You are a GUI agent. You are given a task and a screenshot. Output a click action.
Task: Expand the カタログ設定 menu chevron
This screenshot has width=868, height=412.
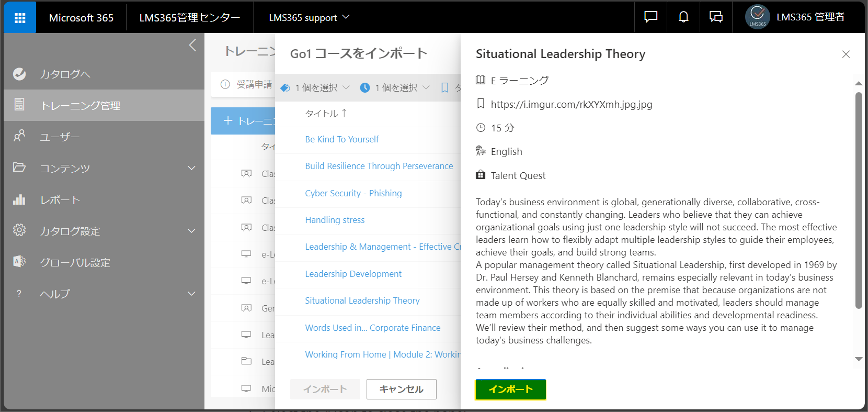192,231
